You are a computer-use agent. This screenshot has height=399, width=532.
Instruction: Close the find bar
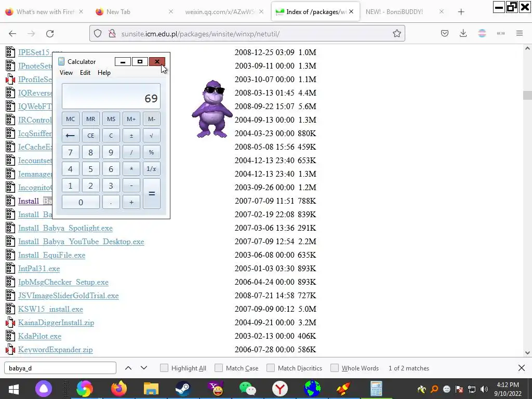522,368
